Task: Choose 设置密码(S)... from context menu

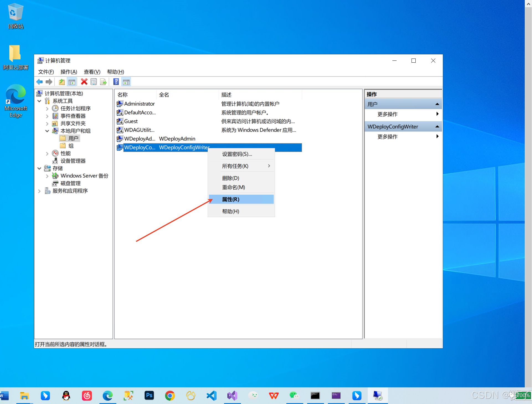Action: click(x=237, y=154)
